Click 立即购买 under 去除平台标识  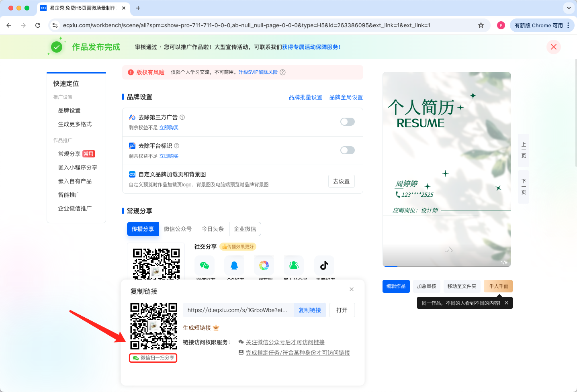[x=169, y=156]
